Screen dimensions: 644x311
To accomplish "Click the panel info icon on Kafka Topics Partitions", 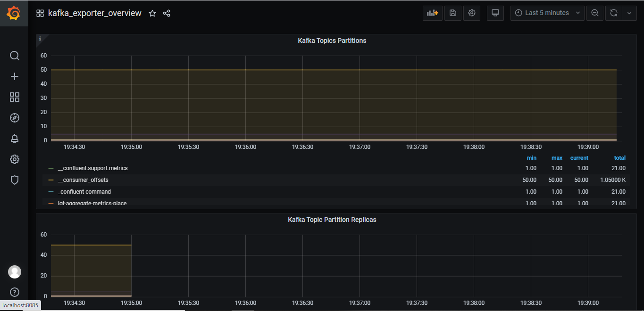I will pos(40,39).
